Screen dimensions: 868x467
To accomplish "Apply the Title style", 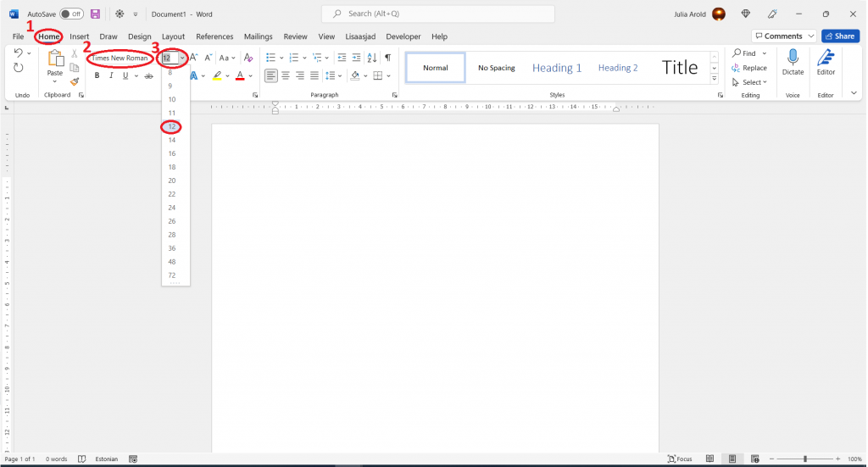I will [x=680, y=68].
